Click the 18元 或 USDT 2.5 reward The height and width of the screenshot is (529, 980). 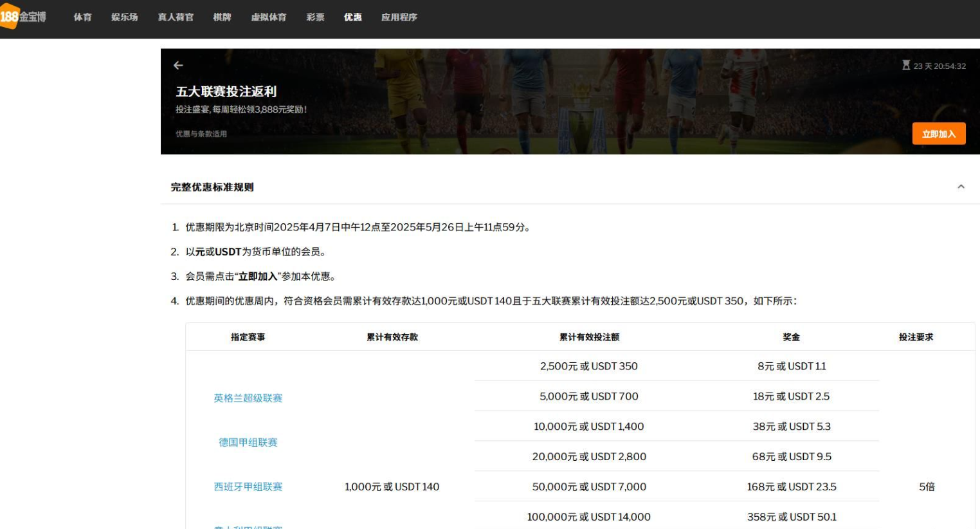pos(792,396)
